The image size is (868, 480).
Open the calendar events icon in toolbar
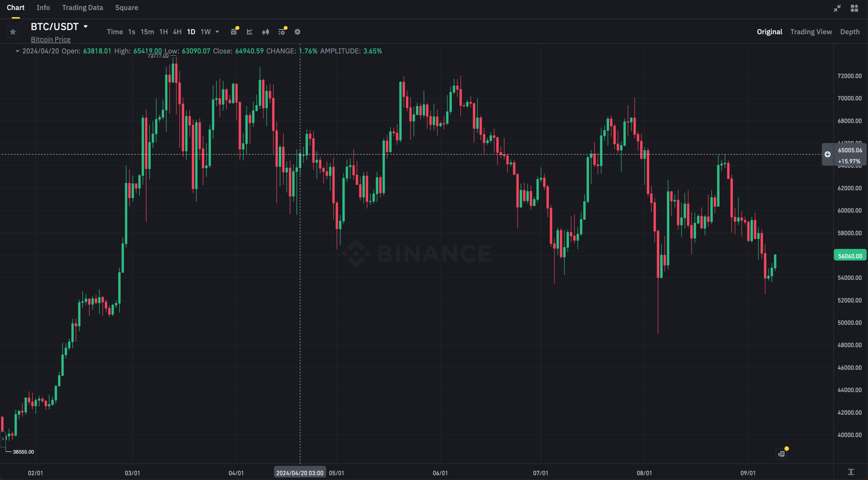(234, 32)
